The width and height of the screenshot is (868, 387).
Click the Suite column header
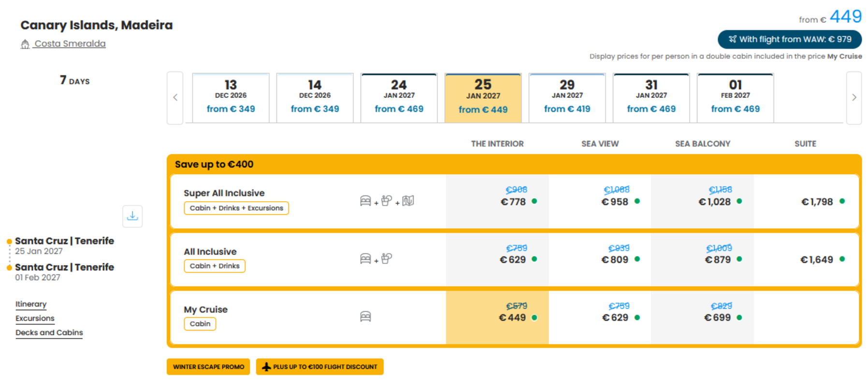point(805,144)
